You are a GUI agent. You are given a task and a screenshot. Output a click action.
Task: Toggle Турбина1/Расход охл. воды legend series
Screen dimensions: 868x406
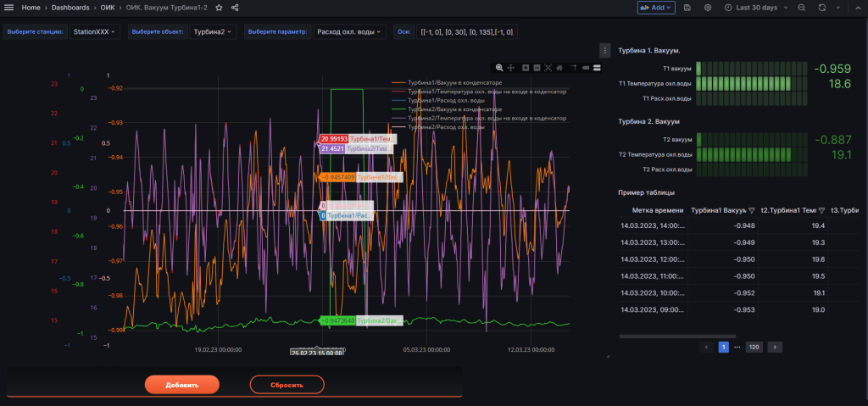click(442, 100)
